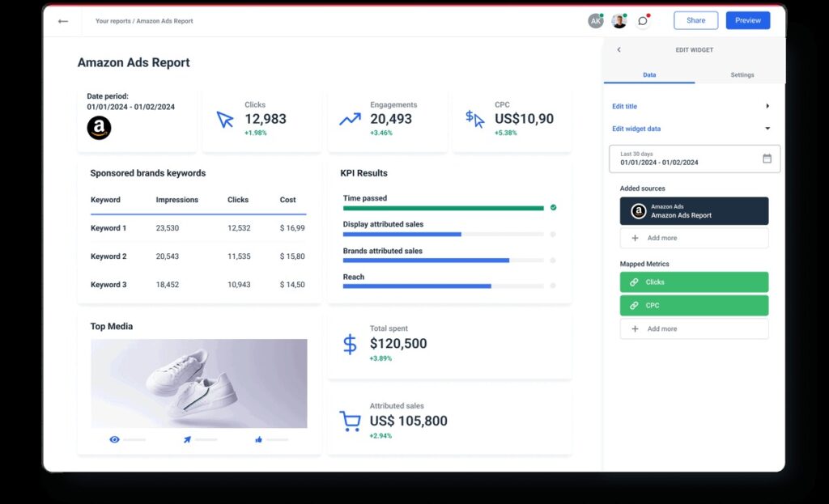
Task: Click the US$ 105,800 Attributed sales value
Action: point(408,421)
